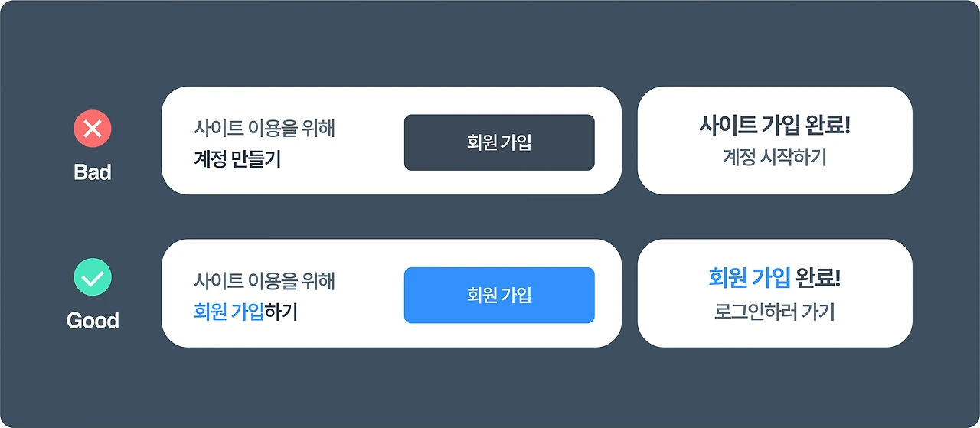
Task: Click the blue 회원 가입 text in 회원 가입하기
Action: pos(229,312)
